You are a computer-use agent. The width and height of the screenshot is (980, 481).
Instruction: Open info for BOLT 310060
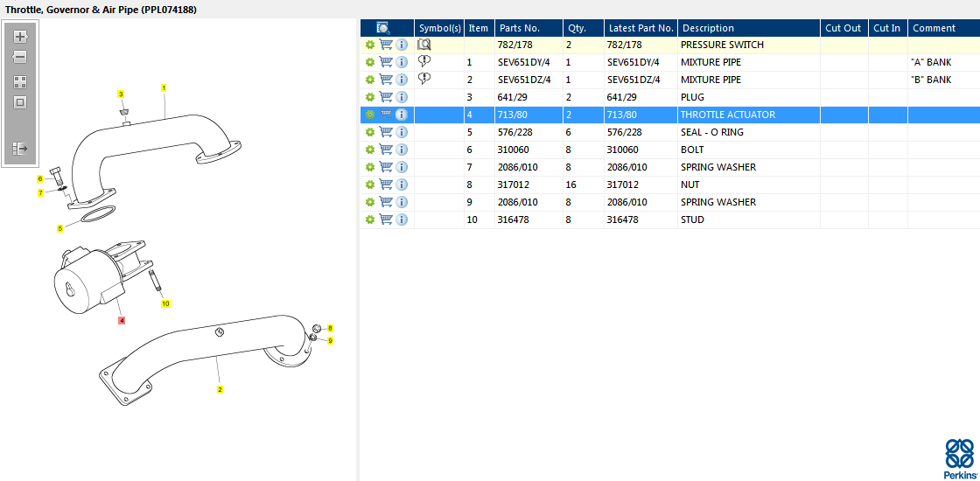tap(402, 150)
